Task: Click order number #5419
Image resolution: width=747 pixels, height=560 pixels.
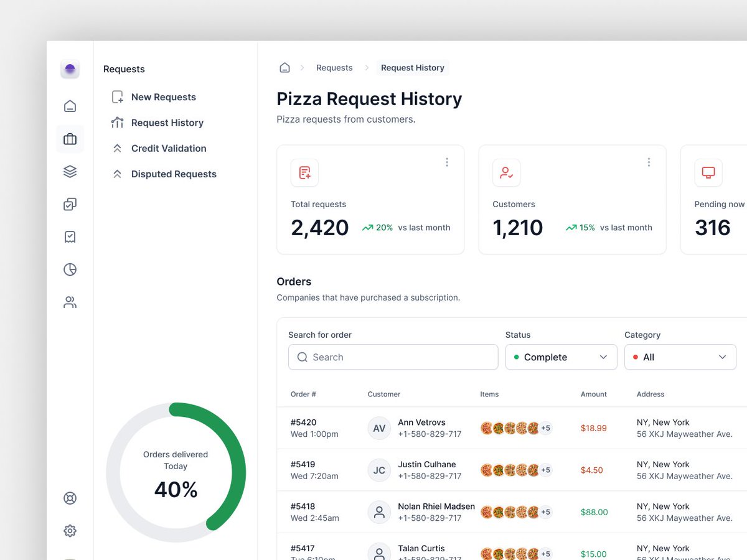Action: (303, 465)
